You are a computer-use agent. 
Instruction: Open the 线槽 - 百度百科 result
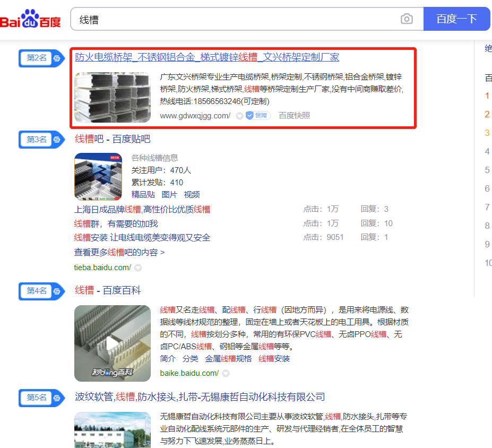point(108,290)
